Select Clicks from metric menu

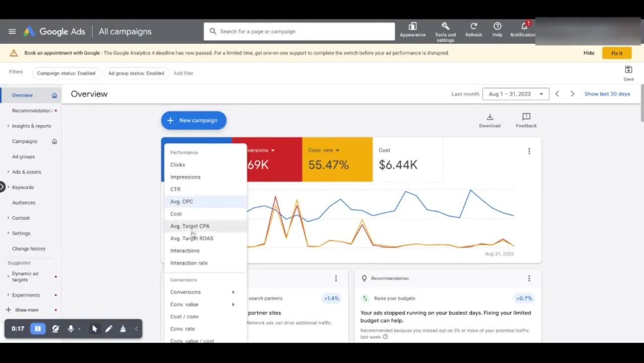click(205, 164)
